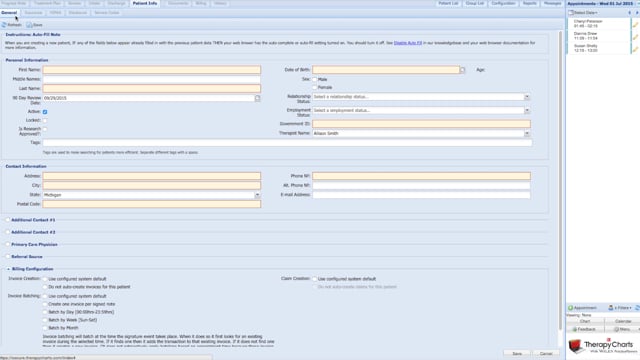Select Male sex option
Image resolution: width=640 pixels, height=360 pixels.
315,80
